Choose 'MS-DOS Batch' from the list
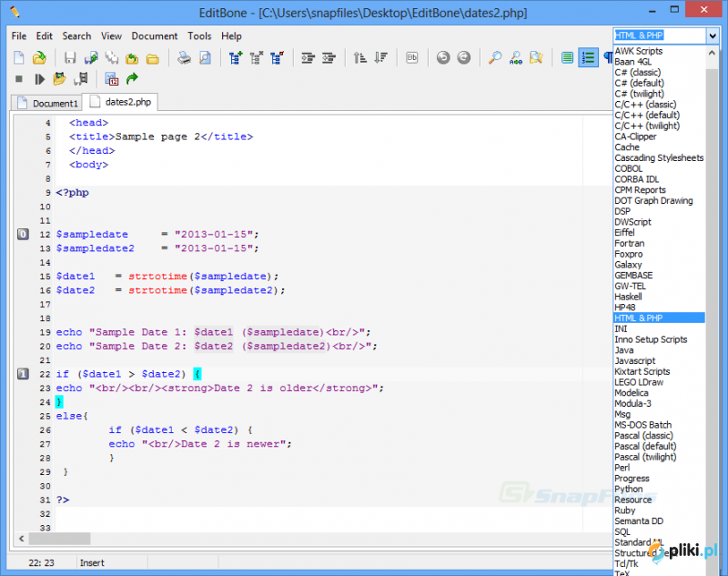 point(659,425)
